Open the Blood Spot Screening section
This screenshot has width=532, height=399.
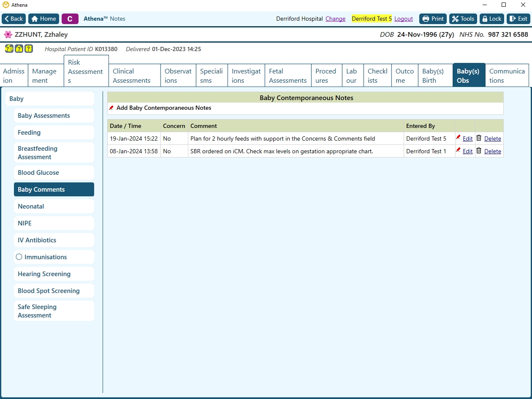coord(54,291)
